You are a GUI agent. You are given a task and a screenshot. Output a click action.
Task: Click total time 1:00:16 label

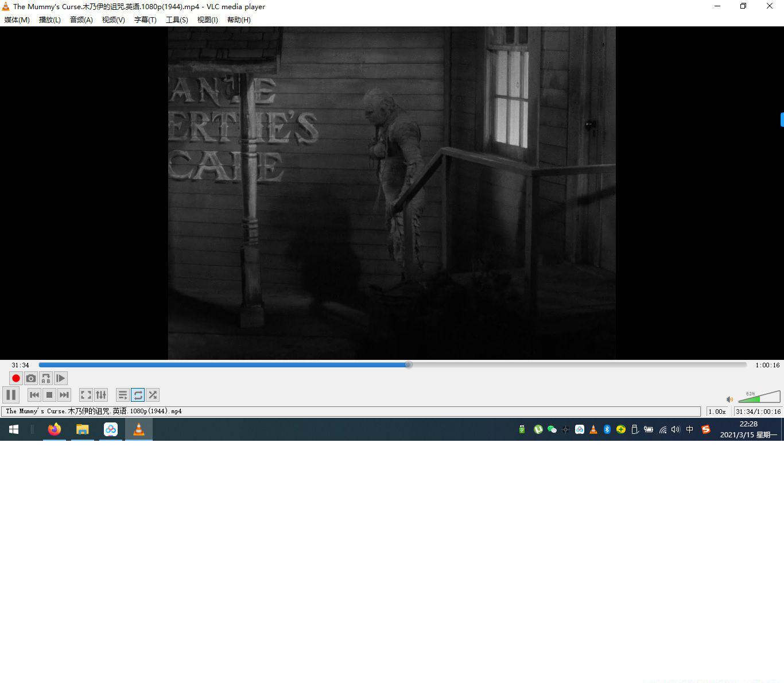coord(767,365)
